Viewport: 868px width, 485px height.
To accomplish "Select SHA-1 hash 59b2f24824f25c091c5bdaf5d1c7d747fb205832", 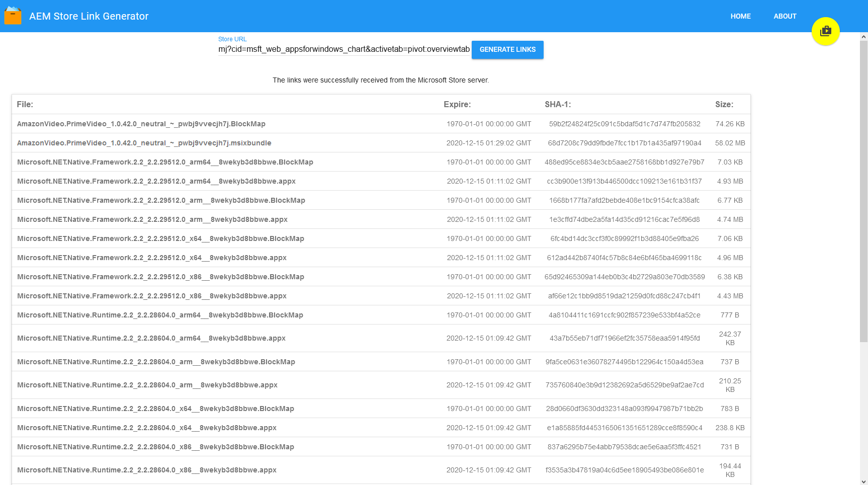I will [625, 124].
